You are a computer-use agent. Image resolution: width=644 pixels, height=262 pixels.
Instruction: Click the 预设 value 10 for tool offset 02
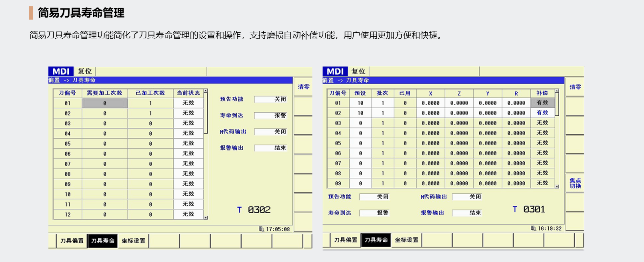[x=360, y=113]
